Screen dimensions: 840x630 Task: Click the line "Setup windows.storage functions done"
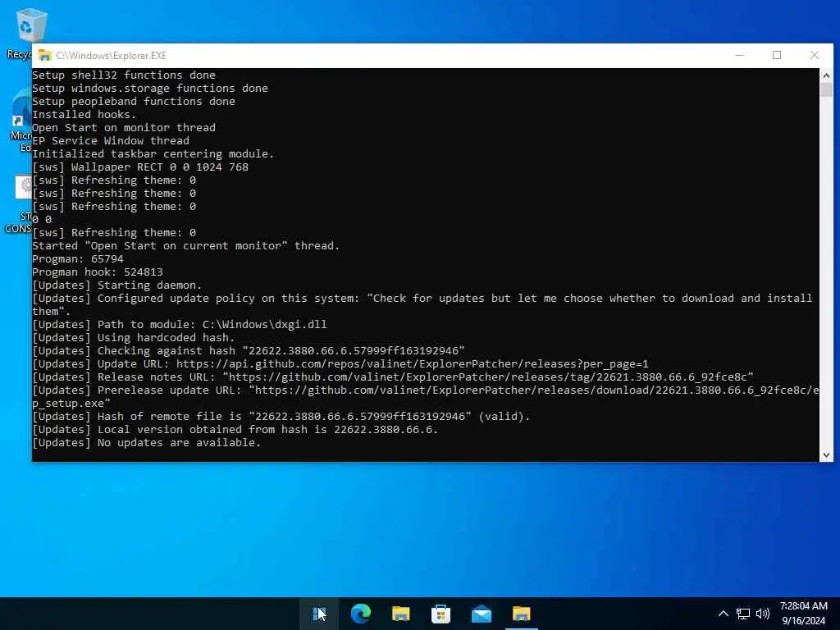click(x=150, y=89)
